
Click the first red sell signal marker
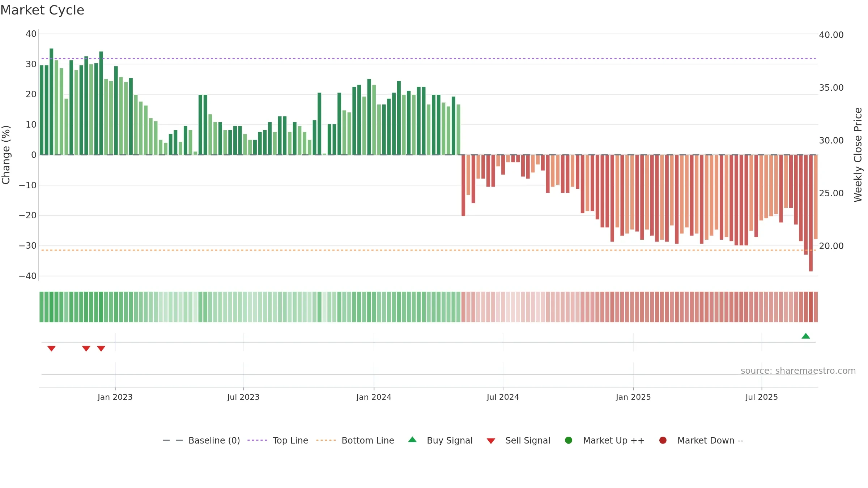coord(51,348)
